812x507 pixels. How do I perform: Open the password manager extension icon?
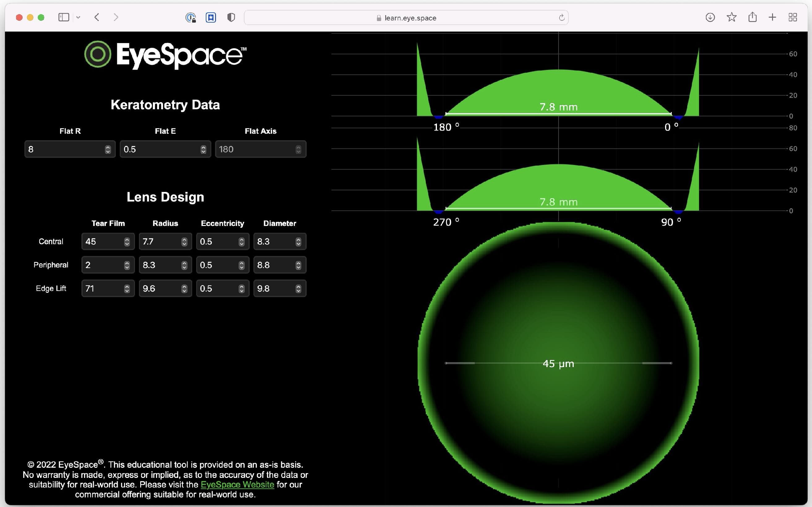pos(191,17)
